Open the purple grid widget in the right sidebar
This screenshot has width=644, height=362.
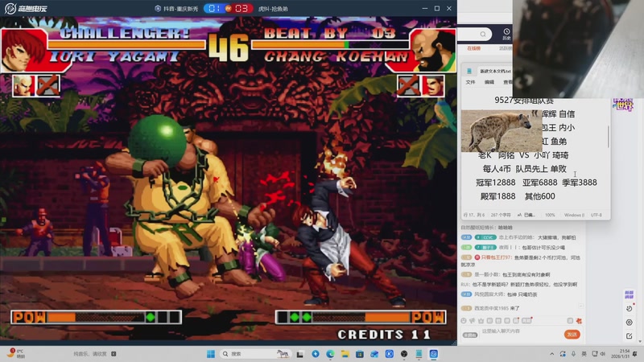(629, 294)
